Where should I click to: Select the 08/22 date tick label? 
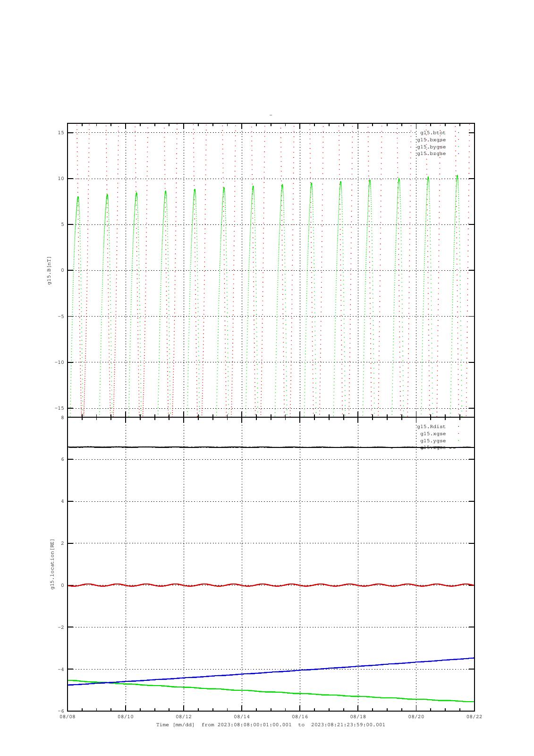coord(474,717)
